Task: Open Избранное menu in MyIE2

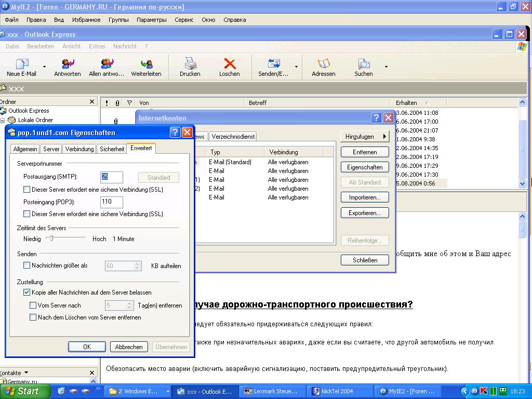Action: point(86,20)
